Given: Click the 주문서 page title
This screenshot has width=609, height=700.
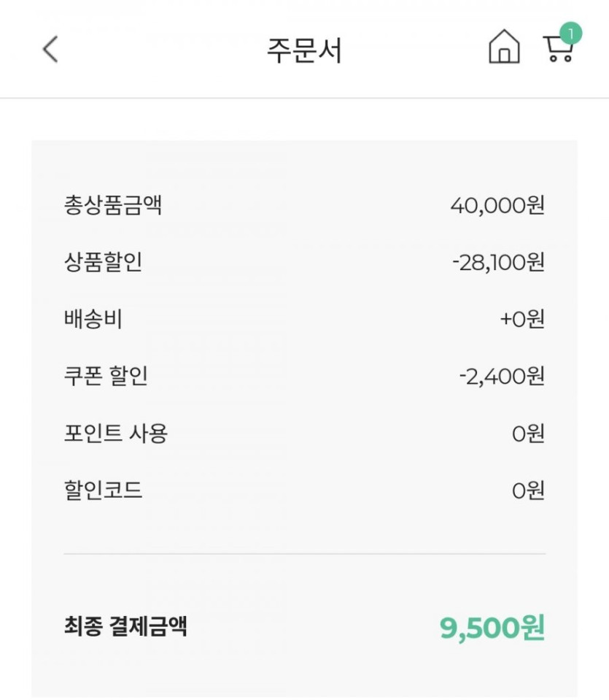Looking at the screenshot, I should click(304, 51).
